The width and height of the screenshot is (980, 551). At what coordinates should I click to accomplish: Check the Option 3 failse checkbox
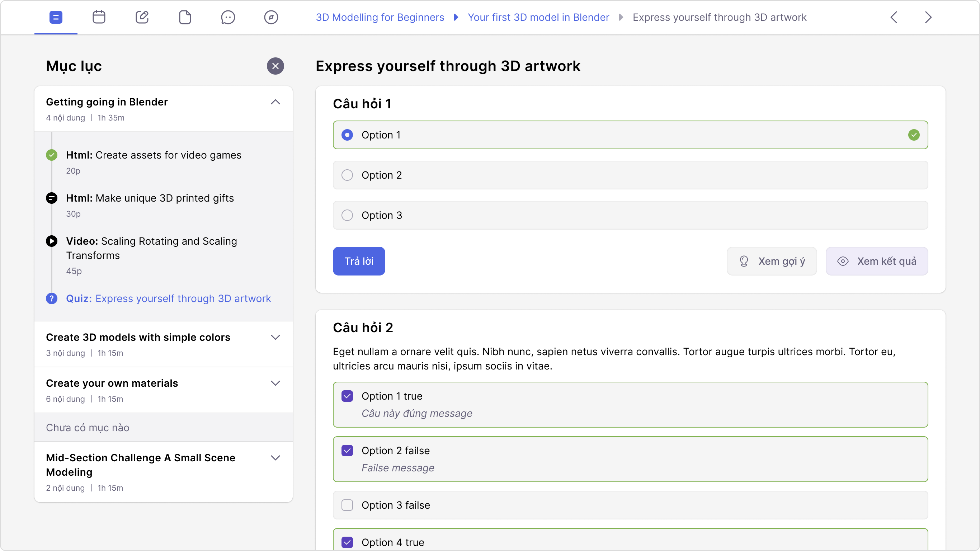(x=347, y=505)
